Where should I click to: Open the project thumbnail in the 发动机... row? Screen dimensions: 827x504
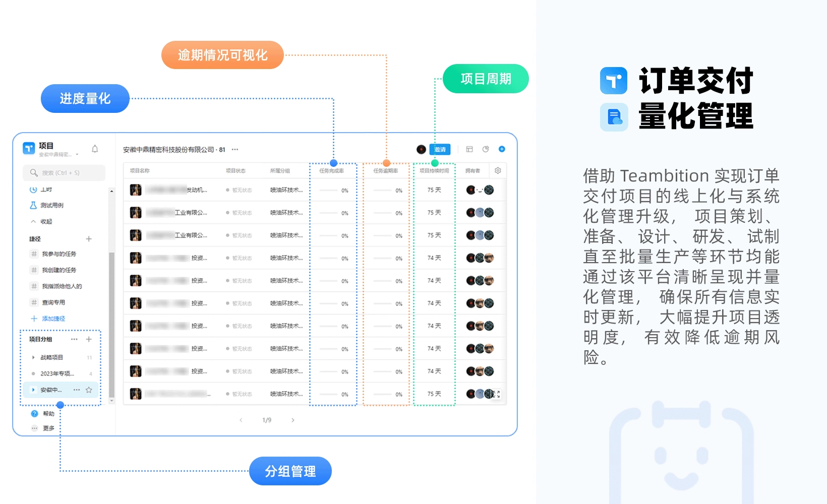click(136, 190)
